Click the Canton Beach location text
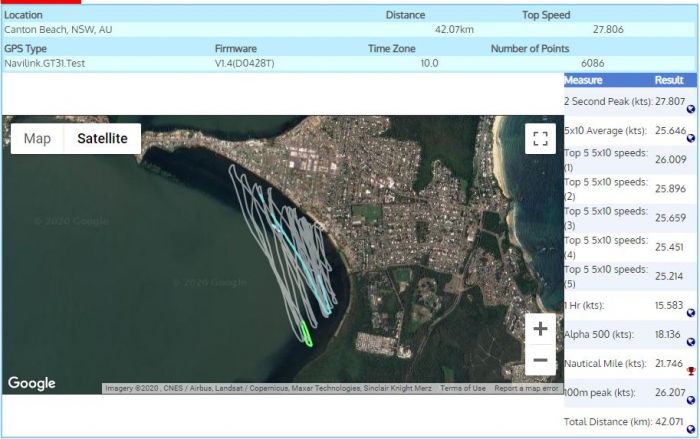The width and height of the screenshot is (700, 439). pyautogui.click(x=58, y=30)
